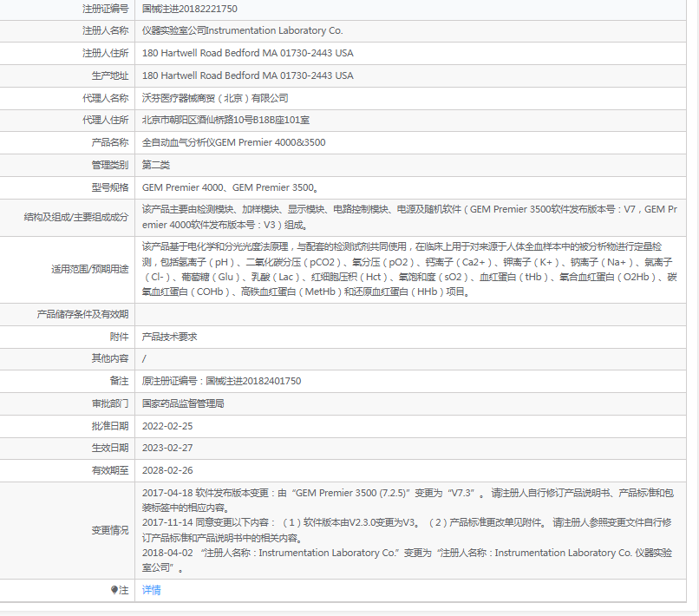The height and width of the screenshot is (616, 699).
Task: Click the 代理人名称 label
Action: pos(106,98)
